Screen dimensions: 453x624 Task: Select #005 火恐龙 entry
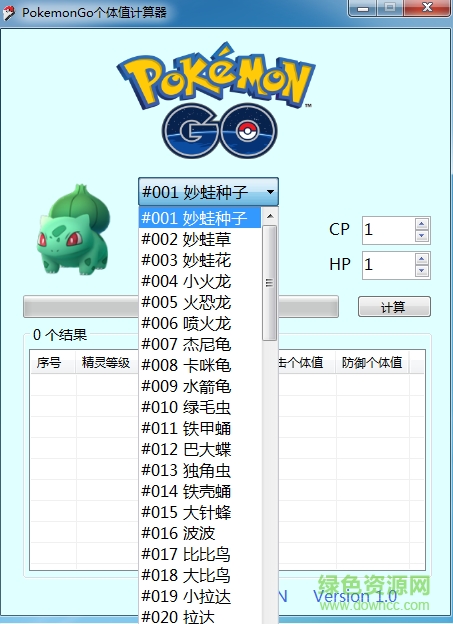pos(200,302)
